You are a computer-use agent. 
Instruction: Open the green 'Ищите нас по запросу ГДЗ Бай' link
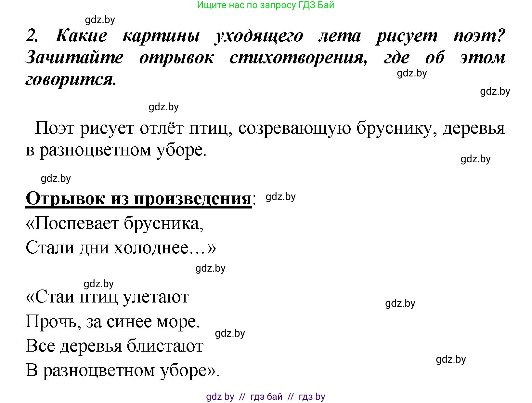coord(266,6)
